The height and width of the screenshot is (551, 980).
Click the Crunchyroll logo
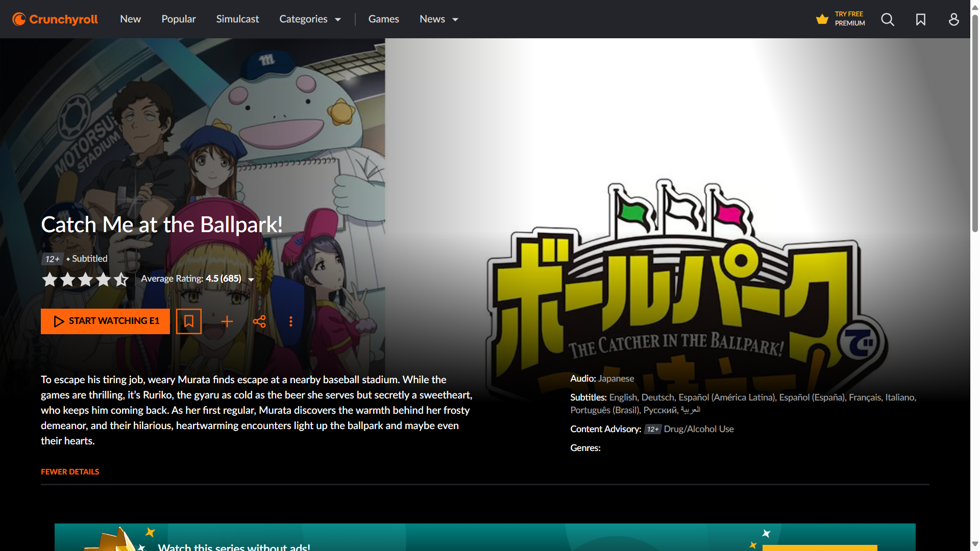55,19
